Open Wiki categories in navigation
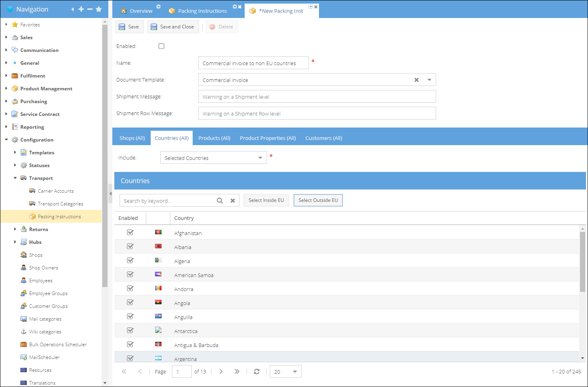Image resolution: width=588 pixels, height=387 pixels. coord(41,332)
